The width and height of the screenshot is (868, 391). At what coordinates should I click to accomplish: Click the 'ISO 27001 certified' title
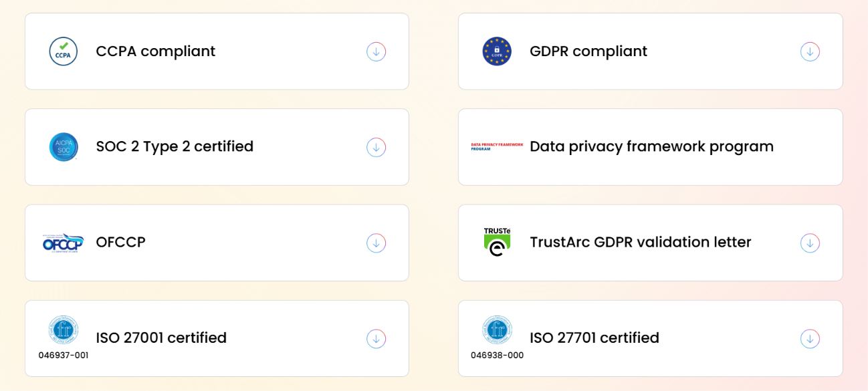pos(161,338)
